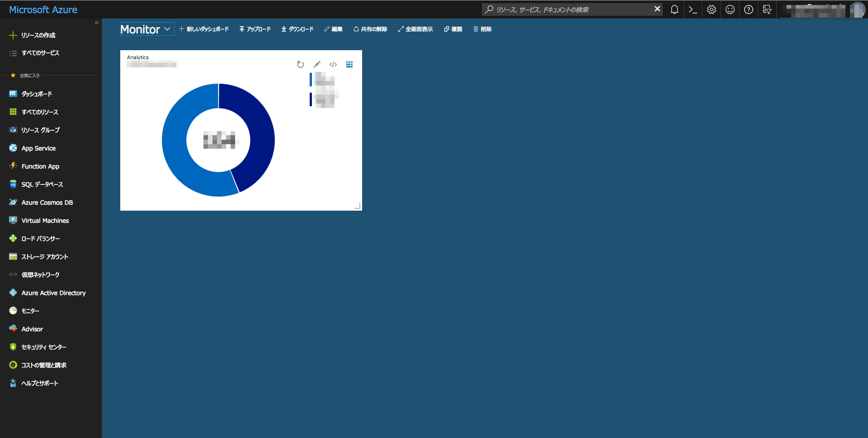Open portal settings gear
This screenshot has height=438, width=868.
click(712, 9)
